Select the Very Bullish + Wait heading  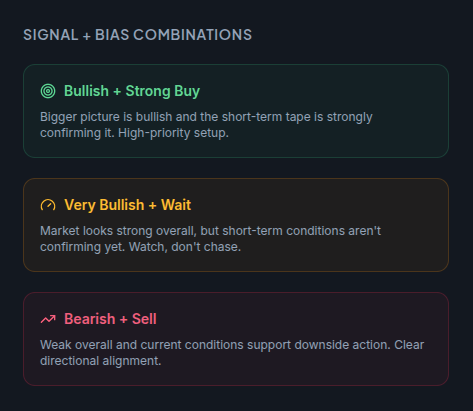tap(128, 205)
